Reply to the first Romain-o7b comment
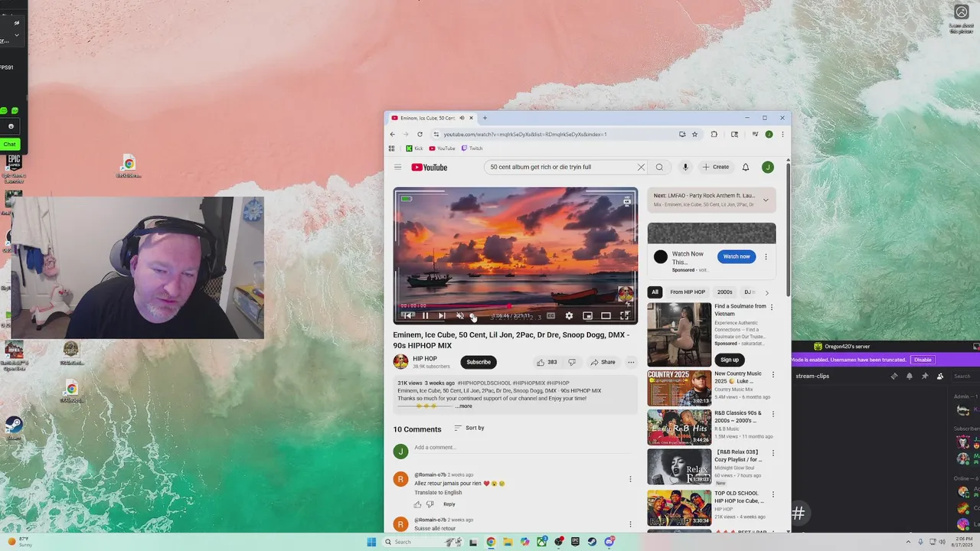Screen dimensions: 980x551 (449, 504)
